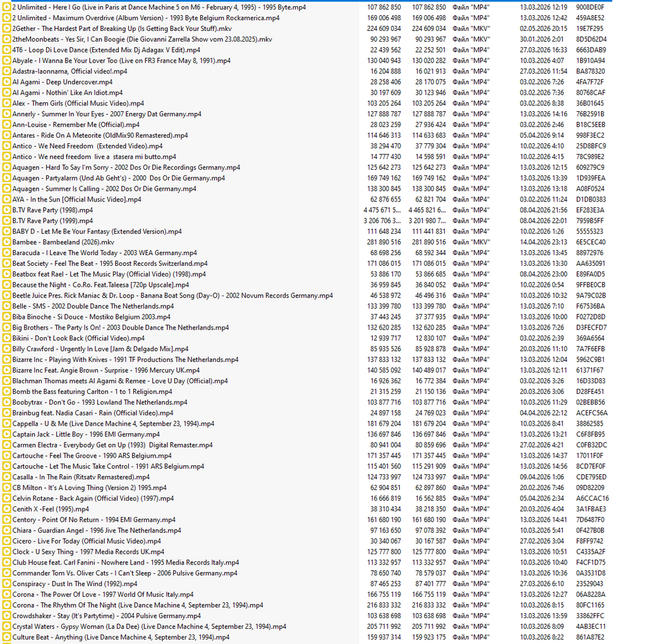Viewport: 651px width, 644px height.
Task: Select Culture Beat - Anything (Live Dance Machine 4) file
Action: (x=121, y=637)
